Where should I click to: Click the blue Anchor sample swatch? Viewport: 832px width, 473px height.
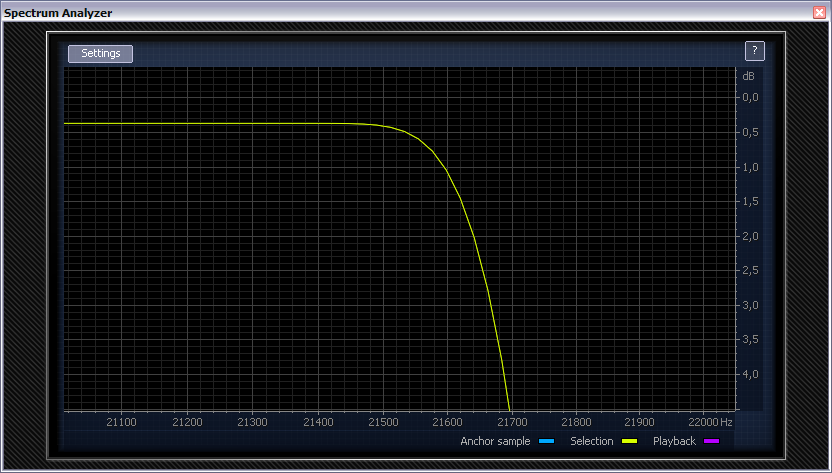(x=546, y=441)
